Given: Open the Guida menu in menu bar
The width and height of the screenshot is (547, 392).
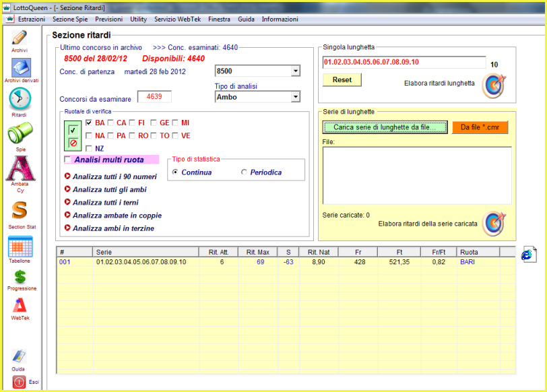Looking at the screenshot, I should click(246, 19).
